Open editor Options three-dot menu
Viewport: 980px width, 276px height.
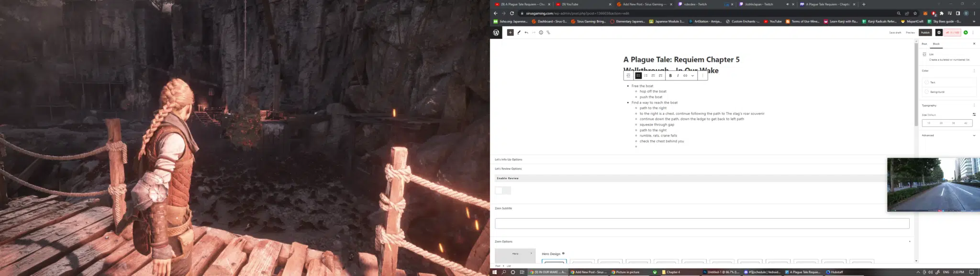(x=973, y=33)
